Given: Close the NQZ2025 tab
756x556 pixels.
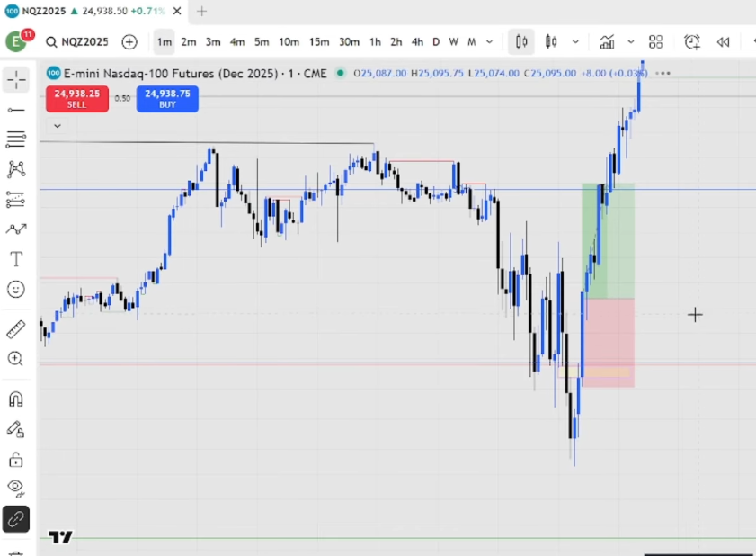Looking at the screenshot, I should [x=177, y=11].
